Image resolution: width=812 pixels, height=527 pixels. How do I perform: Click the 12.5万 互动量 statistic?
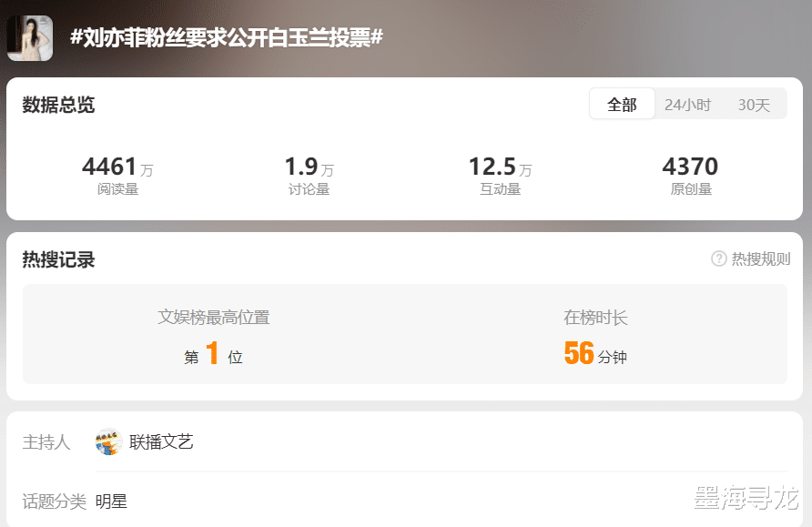pos(501,176)
